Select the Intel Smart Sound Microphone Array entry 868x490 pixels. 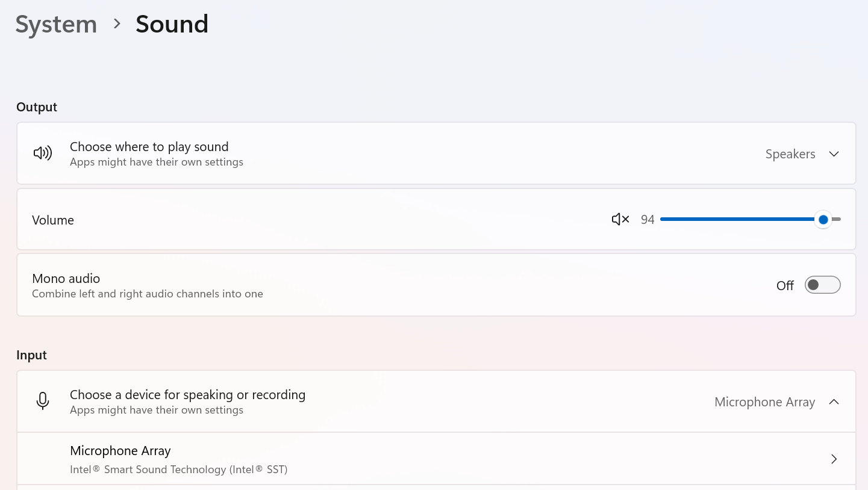[x=178, y=459]
